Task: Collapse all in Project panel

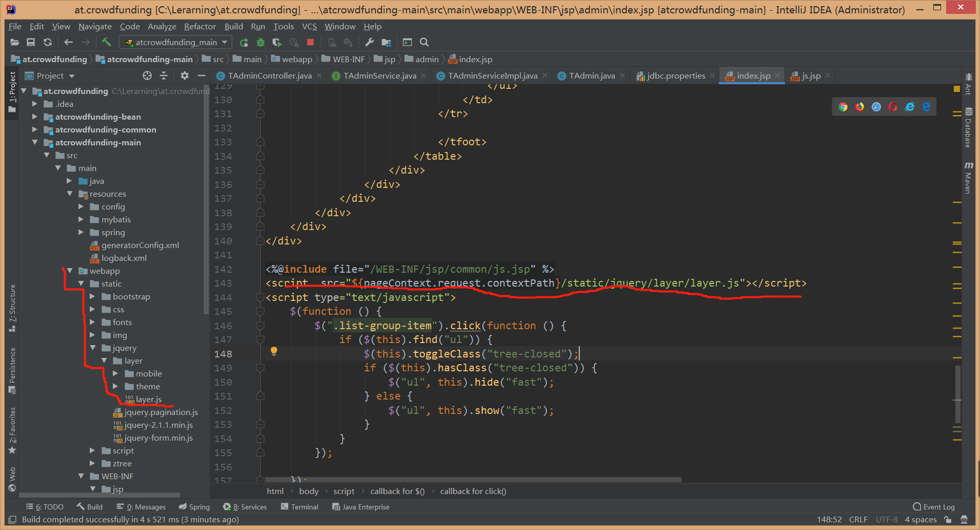Action: [164, 75]
